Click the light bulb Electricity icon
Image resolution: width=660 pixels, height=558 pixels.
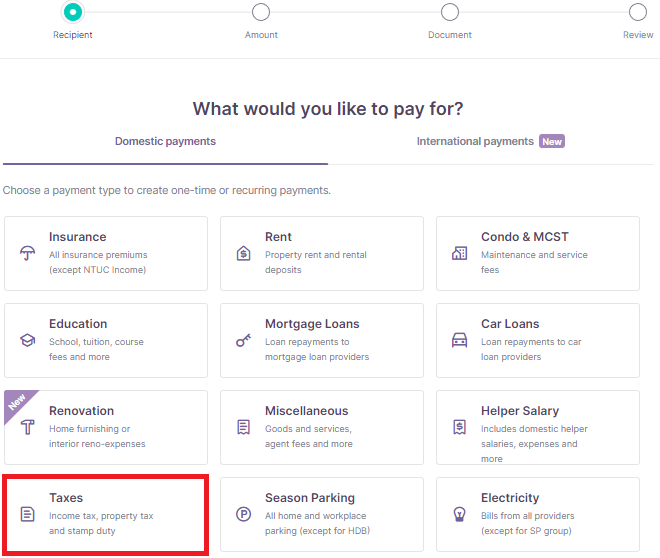(x=459, y=514)
